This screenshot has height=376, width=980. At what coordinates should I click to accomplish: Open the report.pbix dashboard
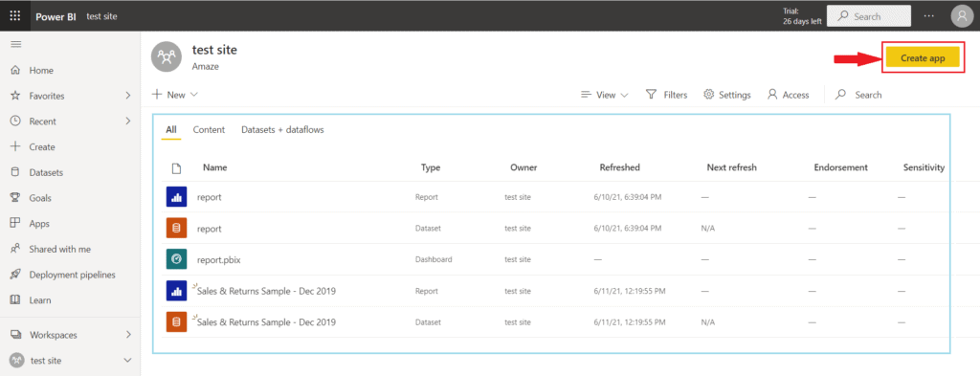point(219,260)
